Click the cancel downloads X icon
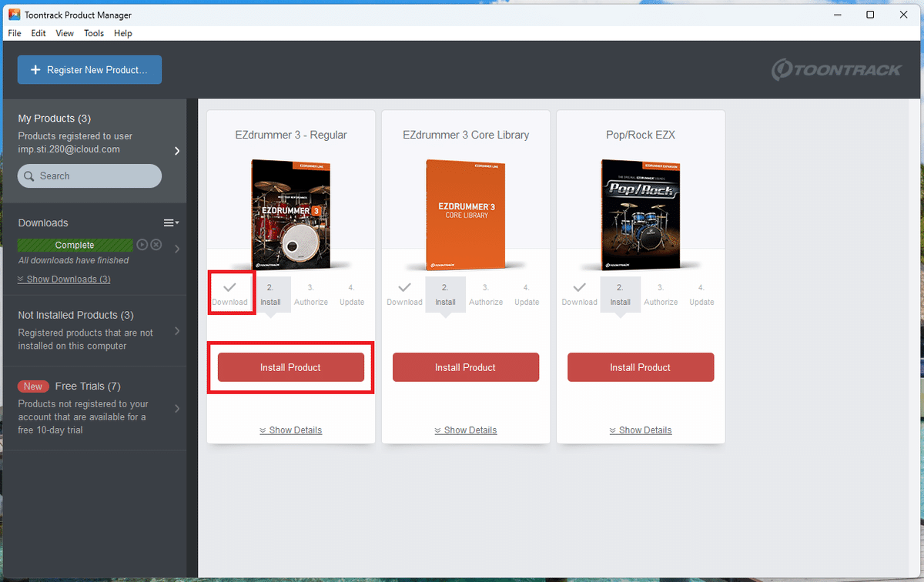 (x=156, y=245)
